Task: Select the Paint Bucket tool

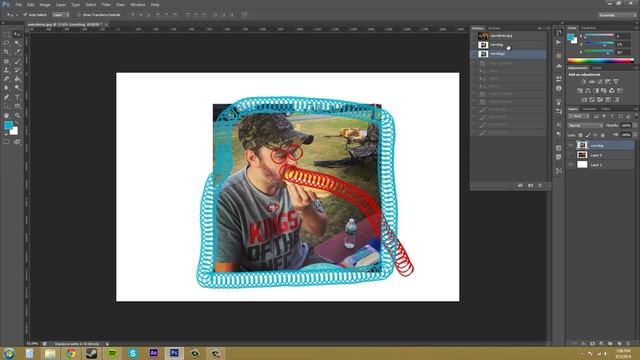Action: [x=17, y=78]
